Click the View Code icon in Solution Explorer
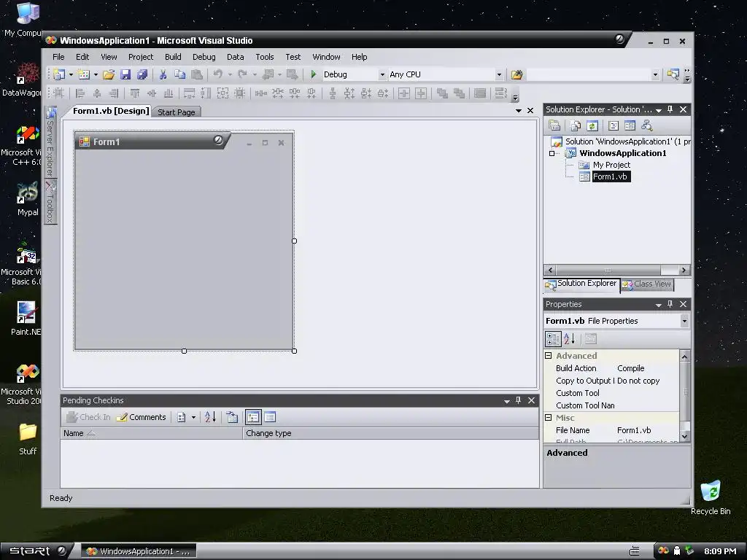 614,125
